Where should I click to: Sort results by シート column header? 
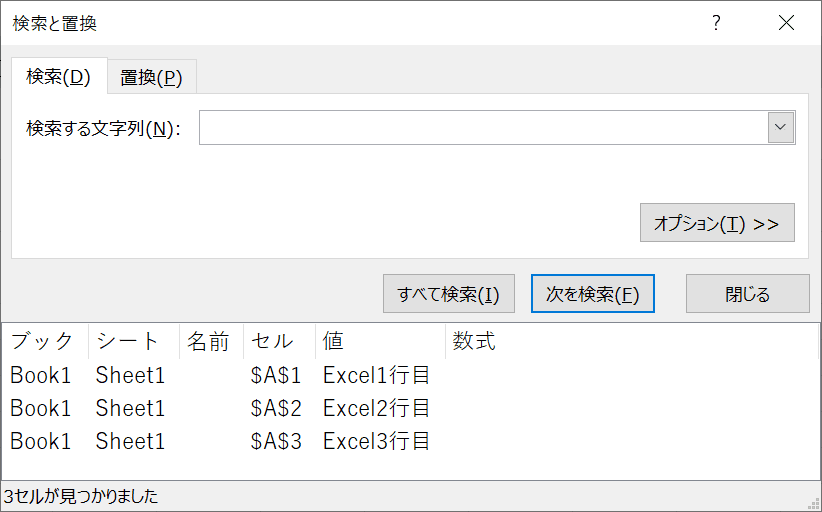pyautogui.click(x=134, y=341)
